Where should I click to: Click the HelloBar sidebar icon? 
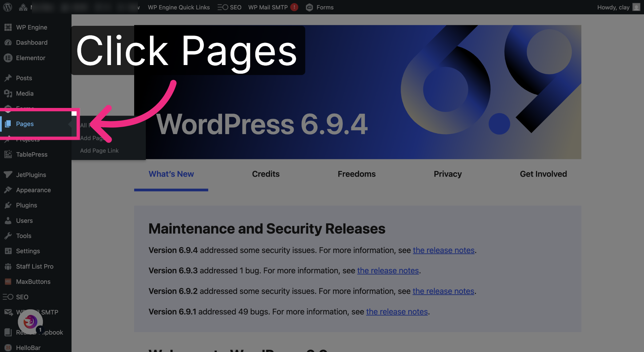coord(8,348)
